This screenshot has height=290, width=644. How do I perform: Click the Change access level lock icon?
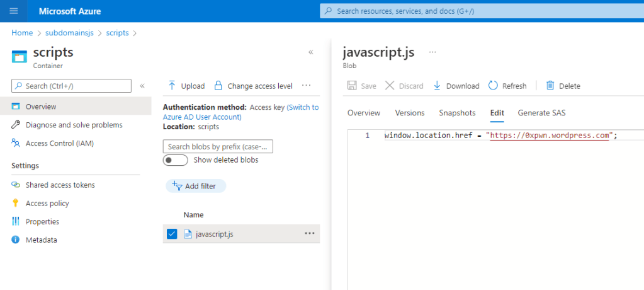pos(218,86)
